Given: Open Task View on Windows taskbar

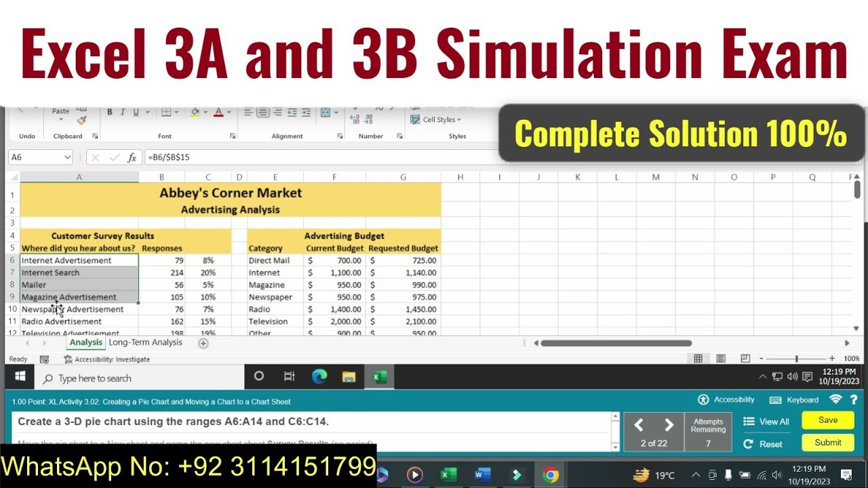Looking at the screenshot, I should click(x=289, y=377).
